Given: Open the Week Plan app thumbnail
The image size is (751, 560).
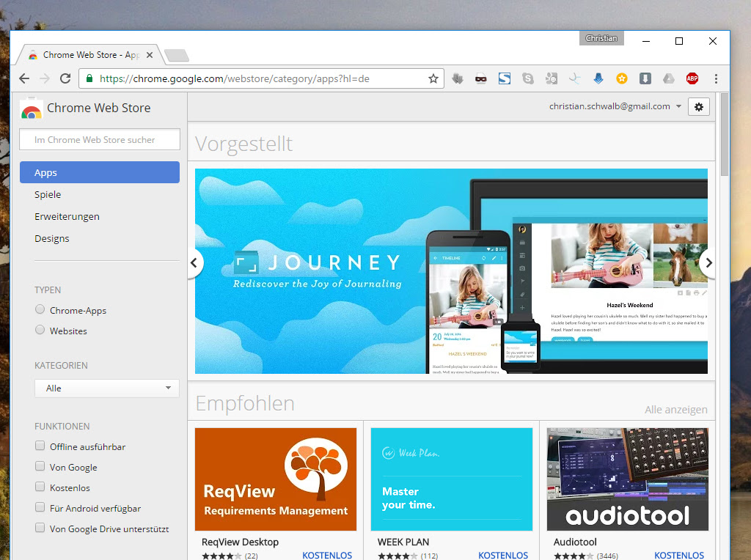Looking at the screenshot, I should [x=452, y=479].
